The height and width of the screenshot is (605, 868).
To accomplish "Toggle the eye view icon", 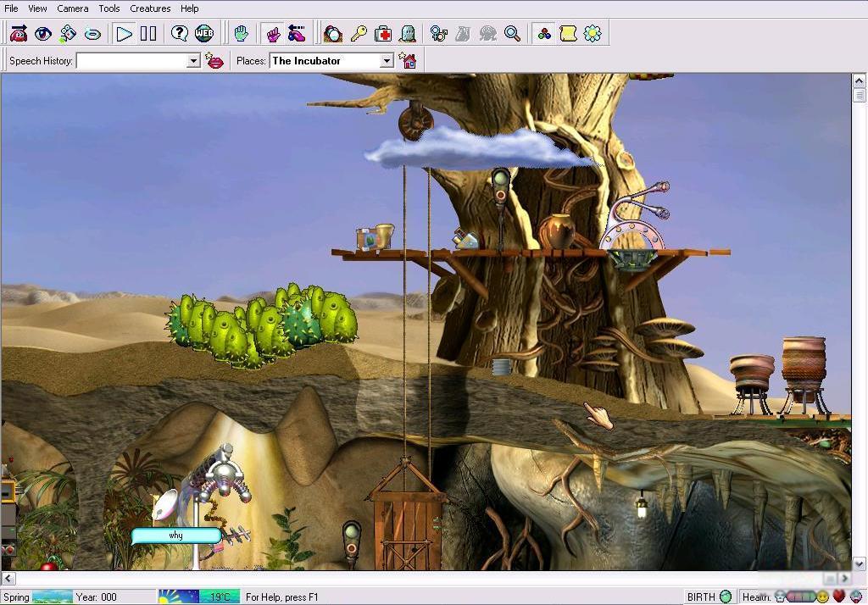I will click(43, 34).
